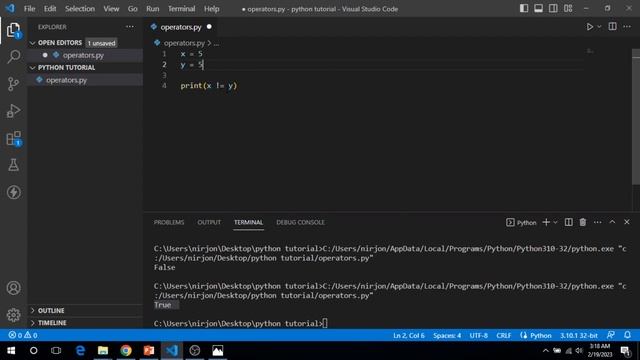Open the lightning bolt activity bar view
640x360 pixels.
(x=13, y=192)
